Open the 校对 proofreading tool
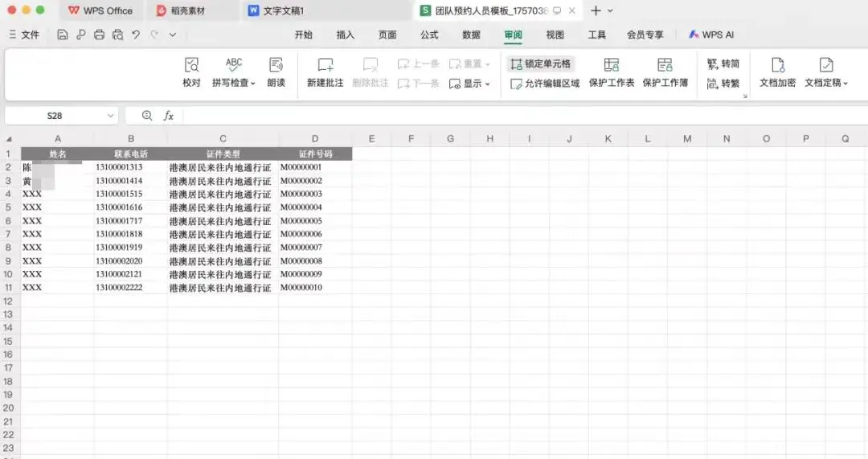This screenshot has width=868, height=459. coord(191,72)
